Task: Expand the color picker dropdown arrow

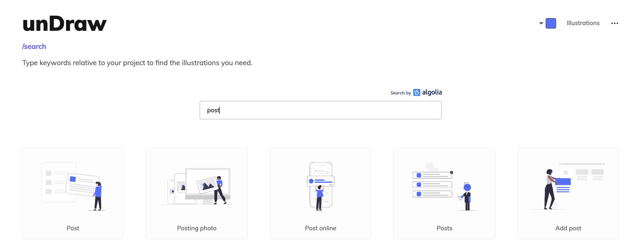Action: (541, 23)
